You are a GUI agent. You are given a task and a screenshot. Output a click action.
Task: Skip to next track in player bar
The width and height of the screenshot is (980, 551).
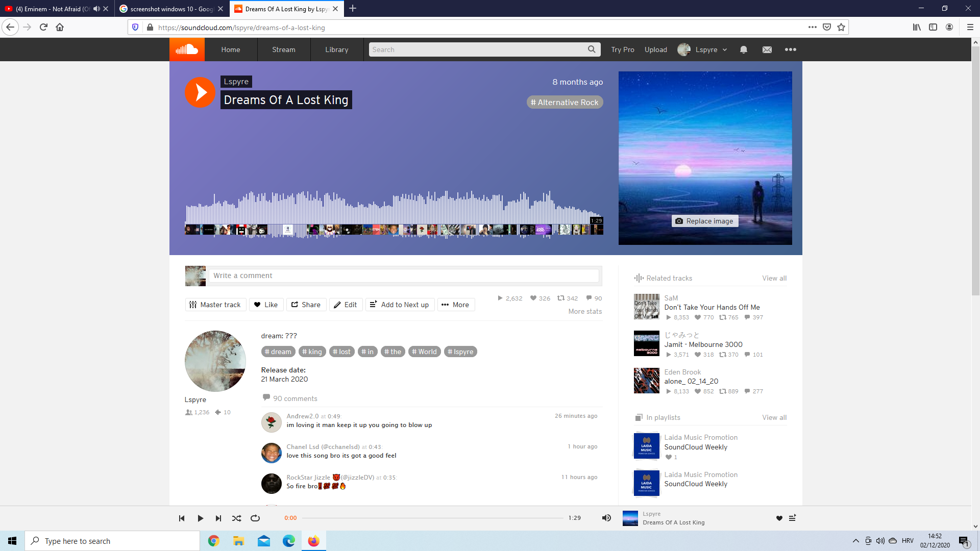click(218, 518)
